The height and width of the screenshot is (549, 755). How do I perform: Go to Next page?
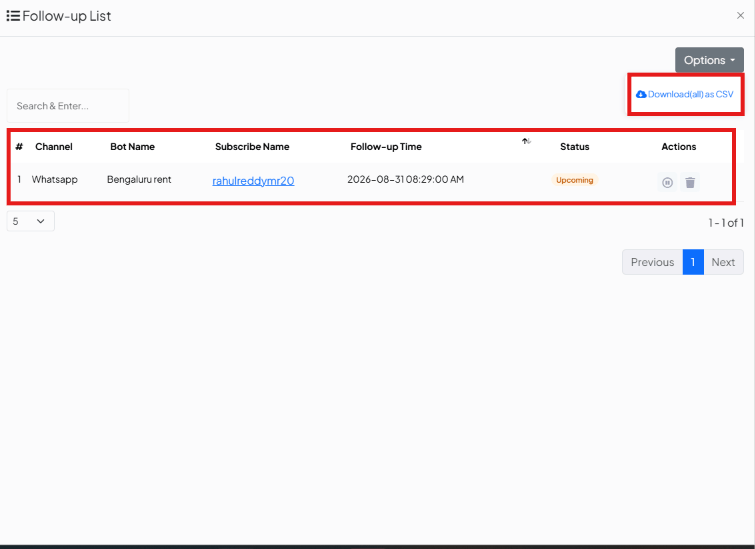723,262
